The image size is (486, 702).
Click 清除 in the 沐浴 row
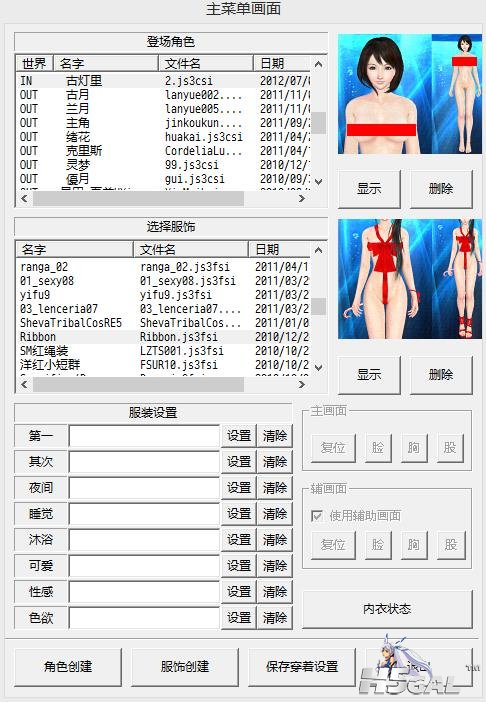click(x=275, y=539)
